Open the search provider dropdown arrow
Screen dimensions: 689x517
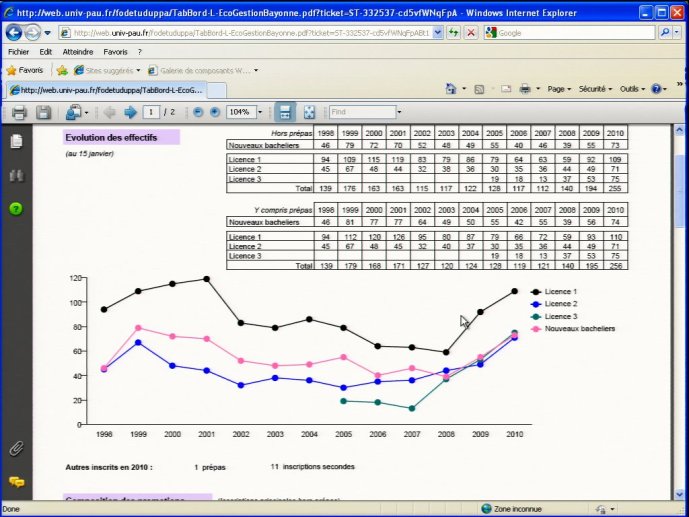677,33
